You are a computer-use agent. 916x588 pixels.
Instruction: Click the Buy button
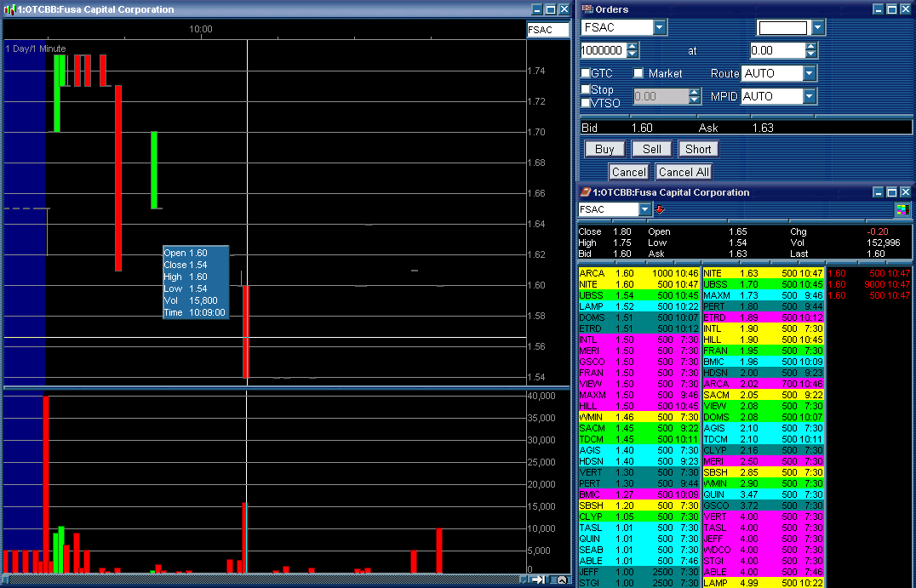(604, 149)
